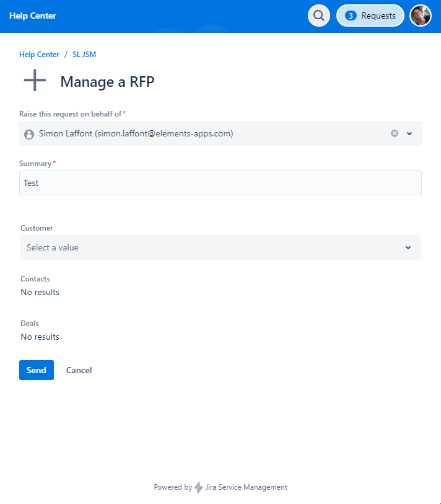
Task: Click the Jira Service Management lightning logo
Action: [198, 487]
